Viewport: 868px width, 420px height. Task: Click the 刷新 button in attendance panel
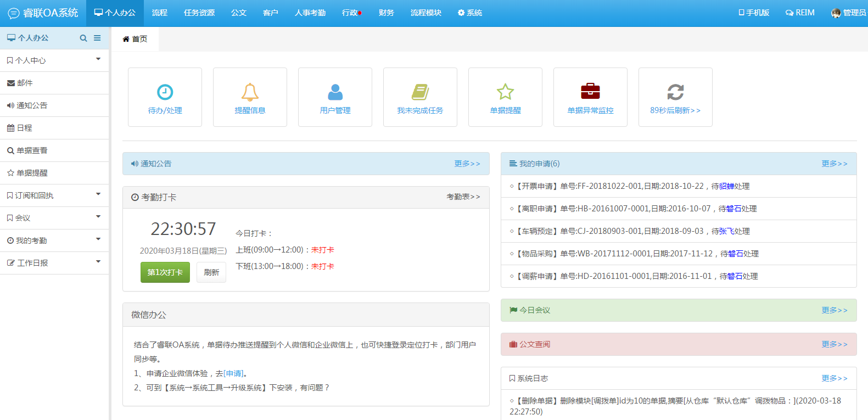tap(211, 272)
